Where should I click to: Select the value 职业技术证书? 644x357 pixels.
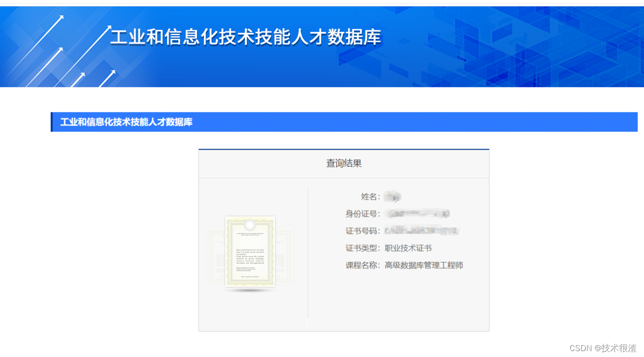click(408, 248)
